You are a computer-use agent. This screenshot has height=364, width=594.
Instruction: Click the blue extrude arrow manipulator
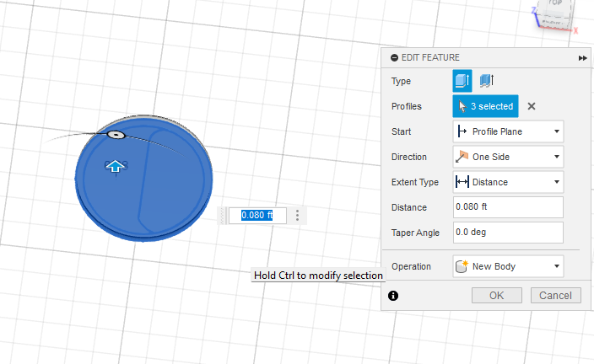click(x=115, y=166)
